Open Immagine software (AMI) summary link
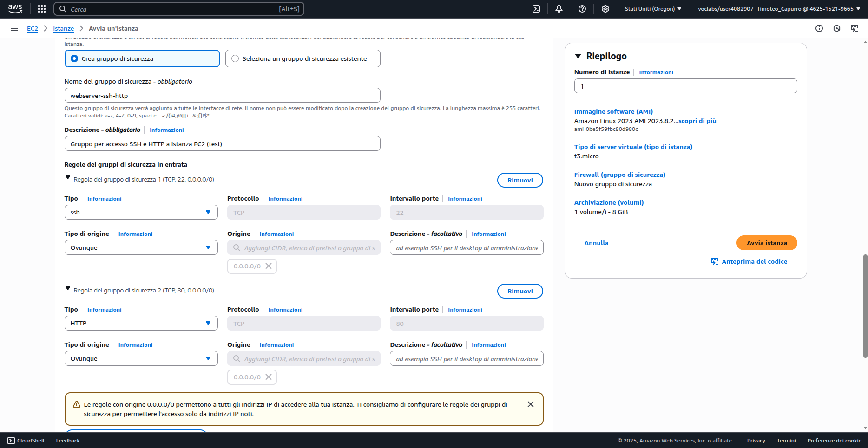Viewport: 868px width, 448px height. point(613,111)
